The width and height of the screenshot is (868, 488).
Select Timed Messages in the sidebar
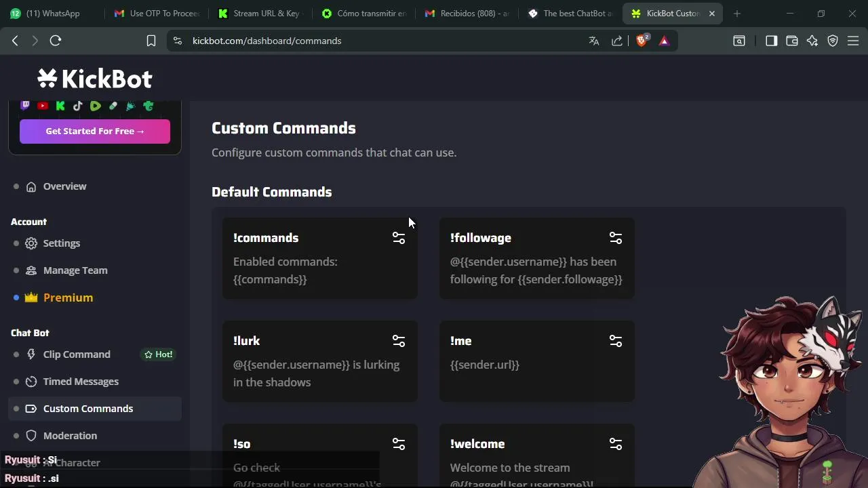coord(80,382)
